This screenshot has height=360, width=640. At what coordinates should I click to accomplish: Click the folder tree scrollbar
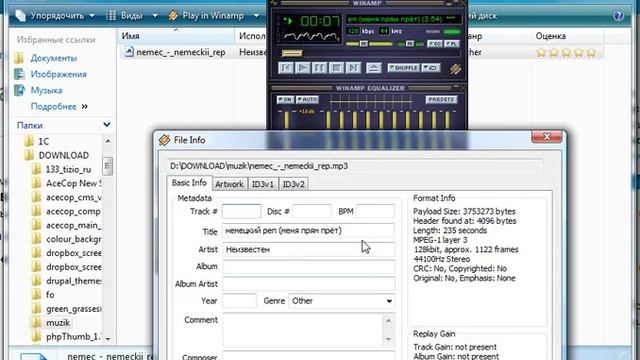107,166
